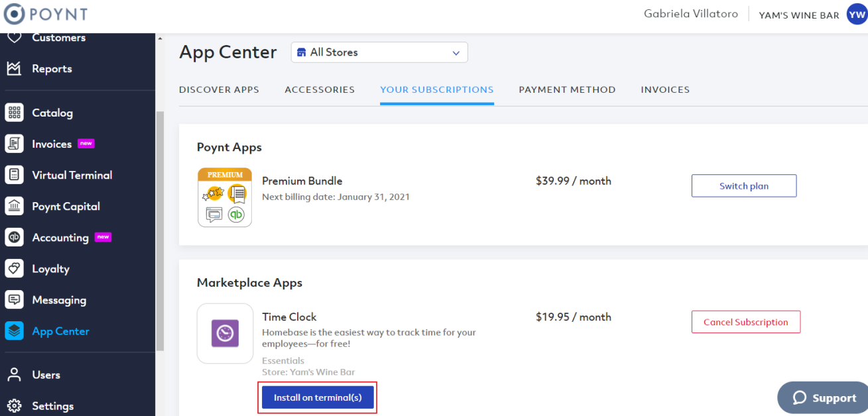The height and width of the screenshot is (416, 868).
Task: Click the Settings gear icon
Action: click(14, 405)
